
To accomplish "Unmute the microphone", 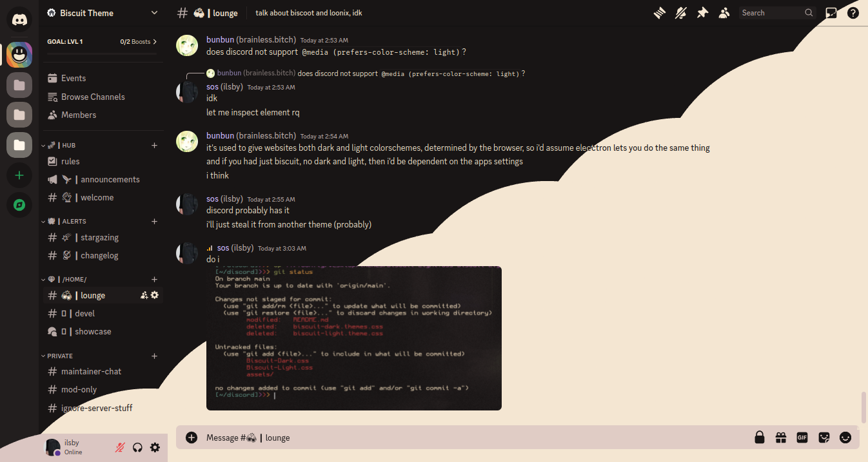I will [120, 447].
